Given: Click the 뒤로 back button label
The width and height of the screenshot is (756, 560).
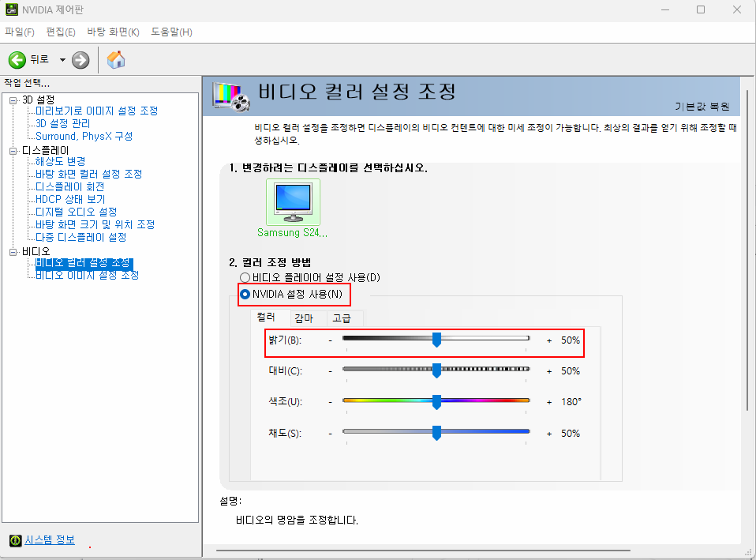Looking at the screenshot, I should tap(39, 59).
